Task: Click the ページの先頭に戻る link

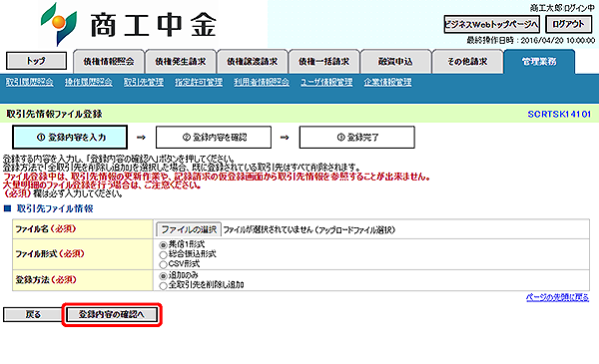Action: (557, 297)
